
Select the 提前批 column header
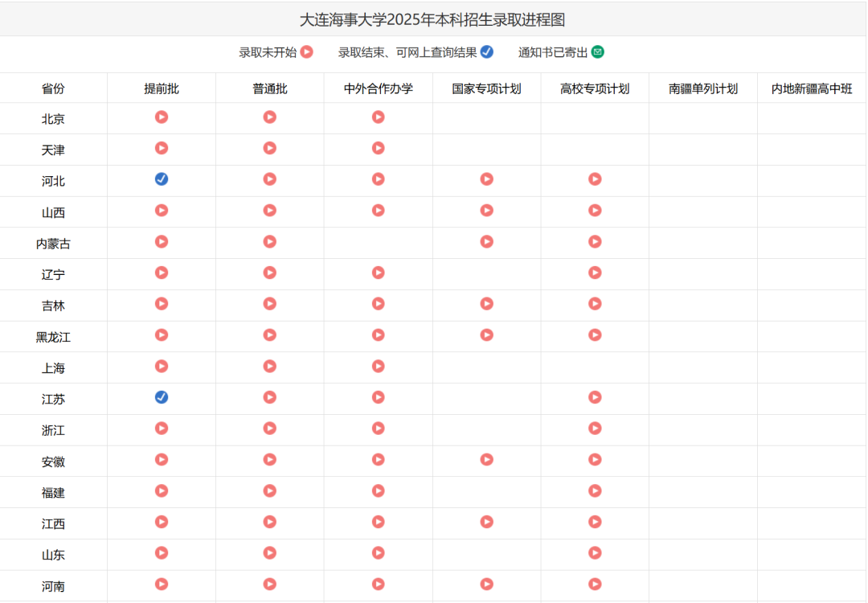point(161,88)
